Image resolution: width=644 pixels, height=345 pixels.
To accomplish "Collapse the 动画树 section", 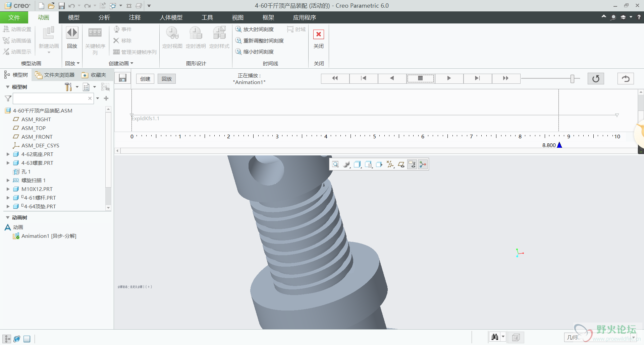I will tap(8, 217).
